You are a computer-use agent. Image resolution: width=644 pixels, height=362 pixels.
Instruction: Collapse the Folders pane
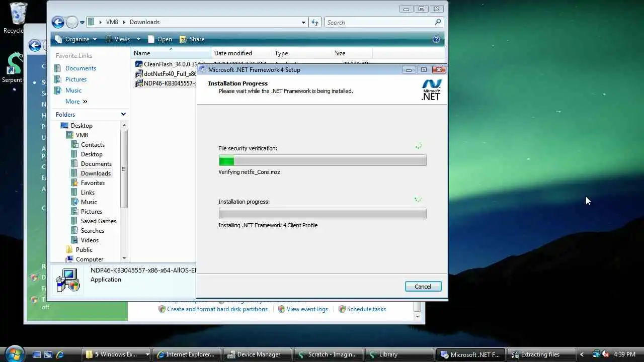(x=123, y=115)
